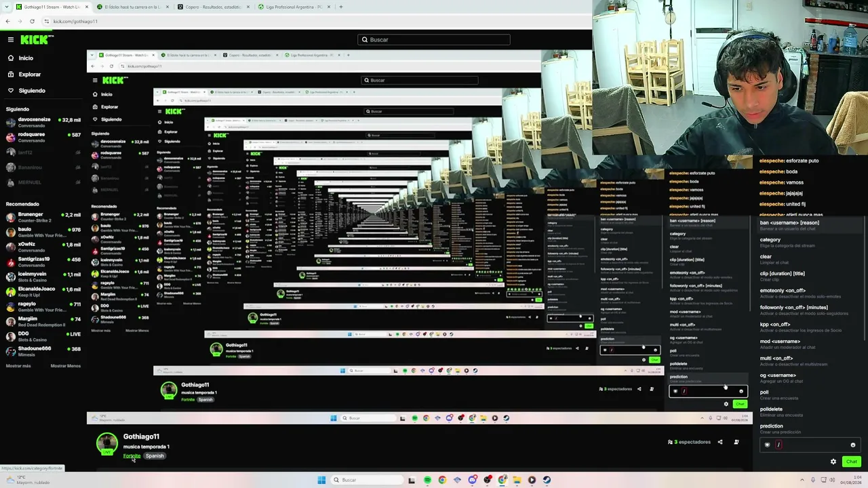The image size is (868, 488).
Task: Select the poll chat command
Action: 809,394
